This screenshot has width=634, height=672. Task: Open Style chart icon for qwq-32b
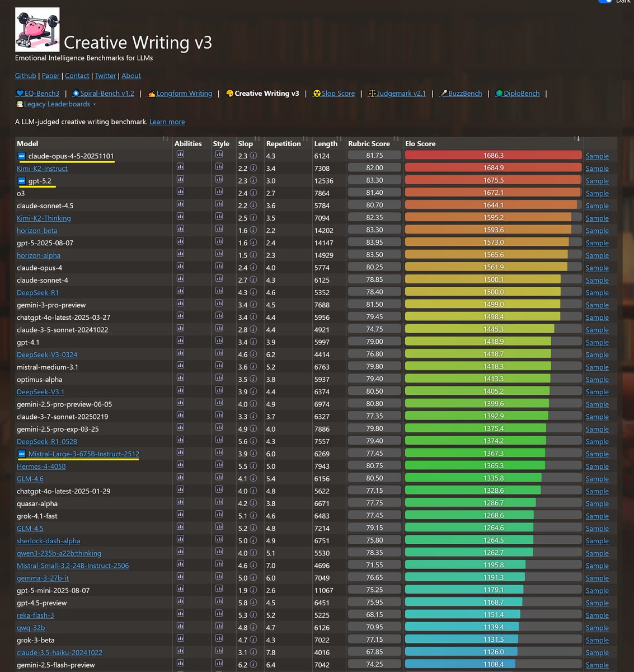pyautogui.click(x=219, y=626)
